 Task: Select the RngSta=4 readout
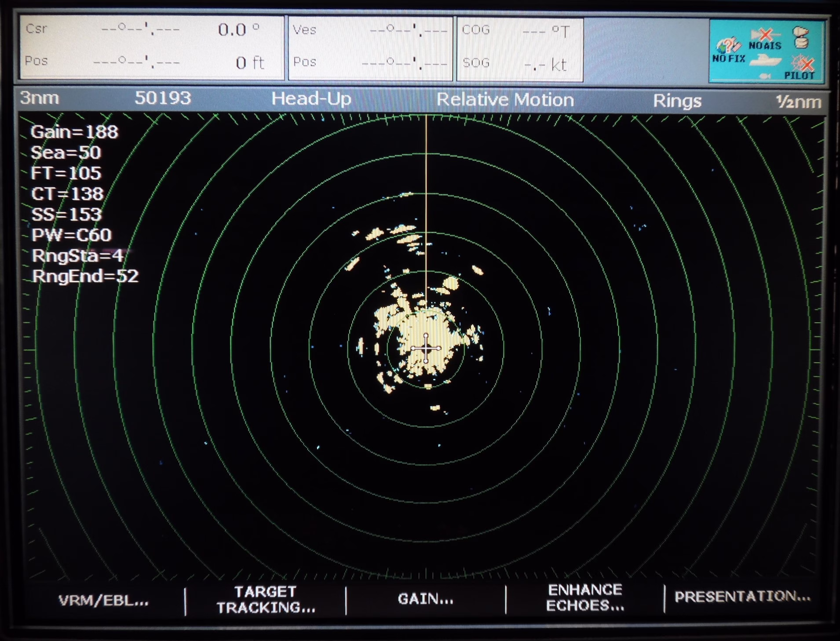(x=78, y=256)
